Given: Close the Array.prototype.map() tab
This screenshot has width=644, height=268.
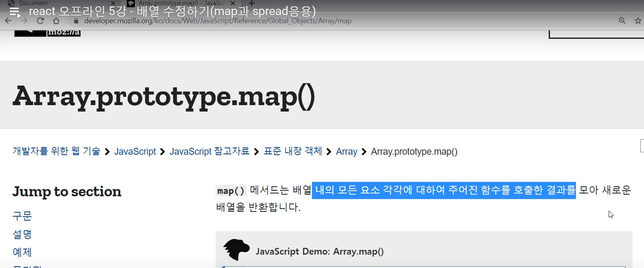Looking at the screenshot, I should coord(233,3).
